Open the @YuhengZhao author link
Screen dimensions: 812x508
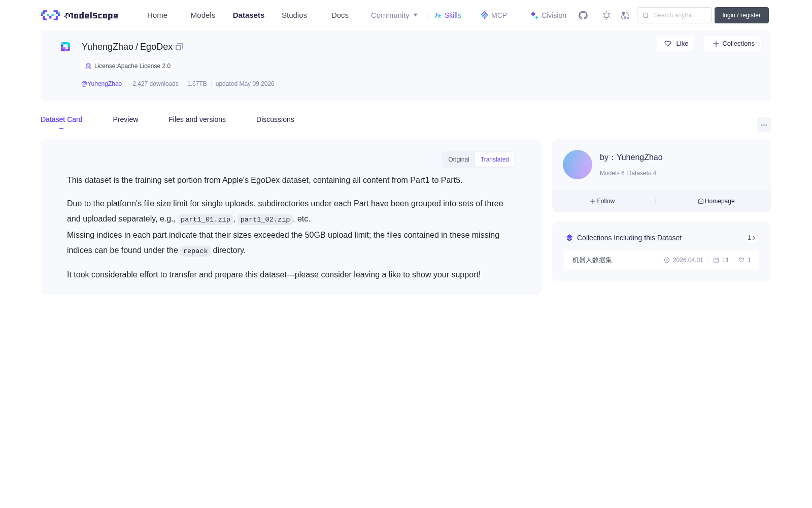[101, 84]
